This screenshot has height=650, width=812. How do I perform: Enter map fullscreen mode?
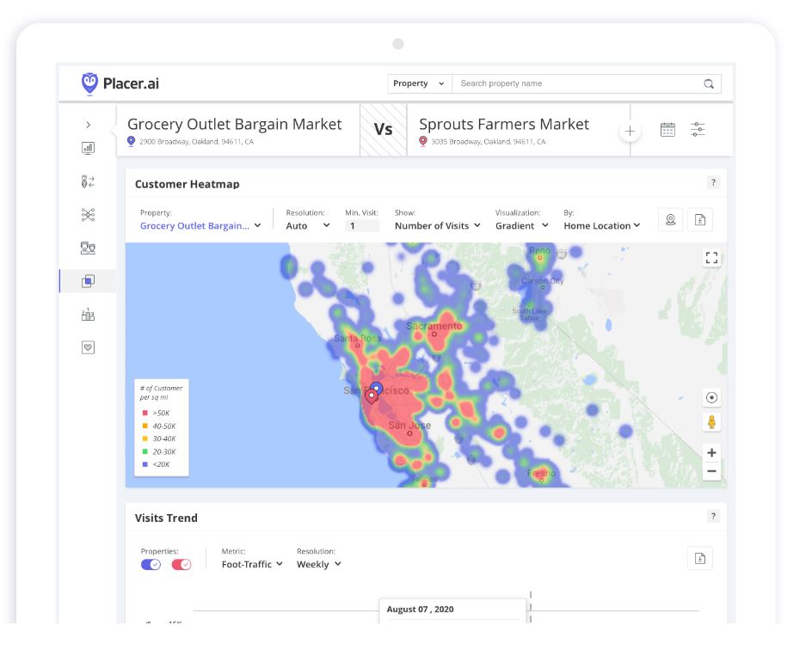pyautogui.click(x=711, y=258)
